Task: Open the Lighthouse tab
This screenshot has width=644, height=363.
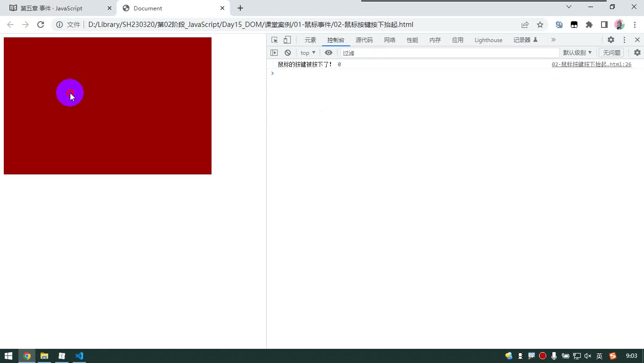Action: click(x=488, y=40)
